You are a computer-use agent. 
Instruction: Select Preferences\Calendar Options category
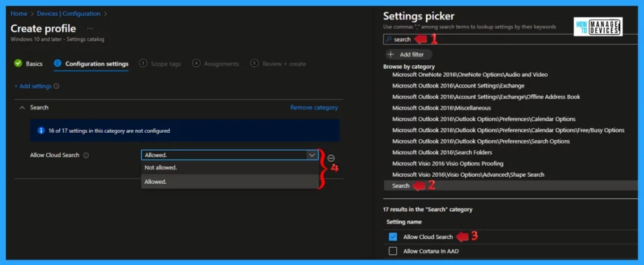click(x=484, y=119)
